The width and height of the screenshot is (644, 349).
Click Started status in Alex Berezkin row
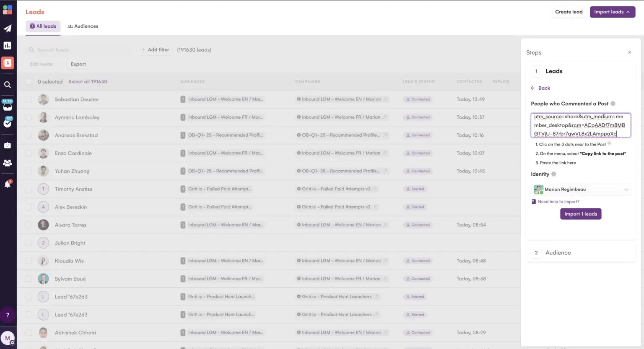(415, 207)
